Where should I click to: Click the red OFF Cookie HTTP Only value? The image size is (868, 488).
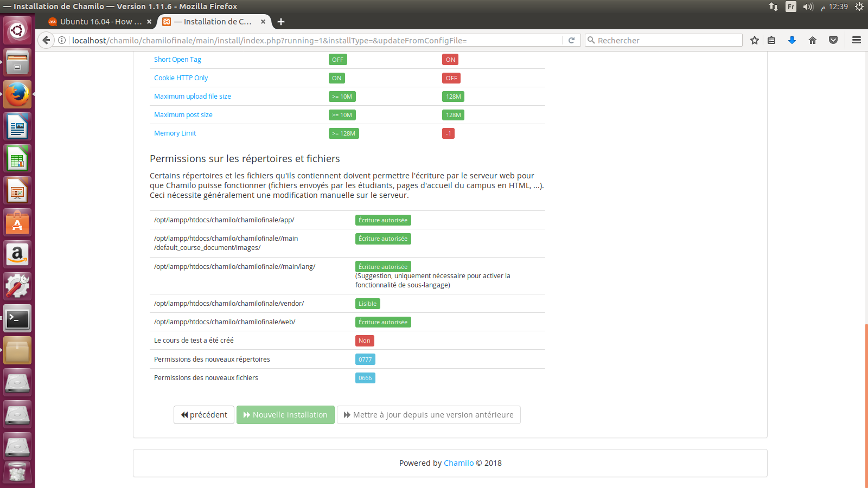[451, 78]
